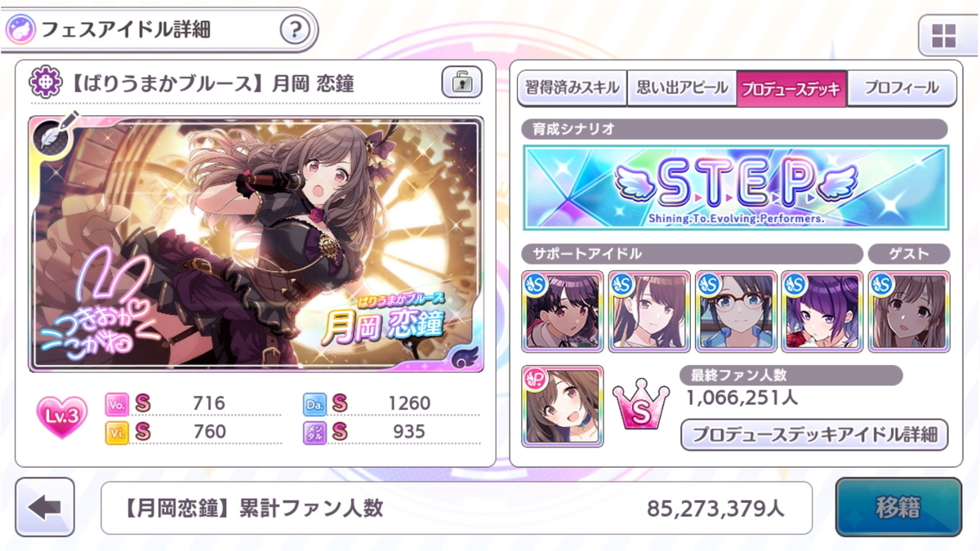The width and height of the screenshot is (980, 551).
Task: Click the 移籍 transfer button
Action: [x=898, y=508]
